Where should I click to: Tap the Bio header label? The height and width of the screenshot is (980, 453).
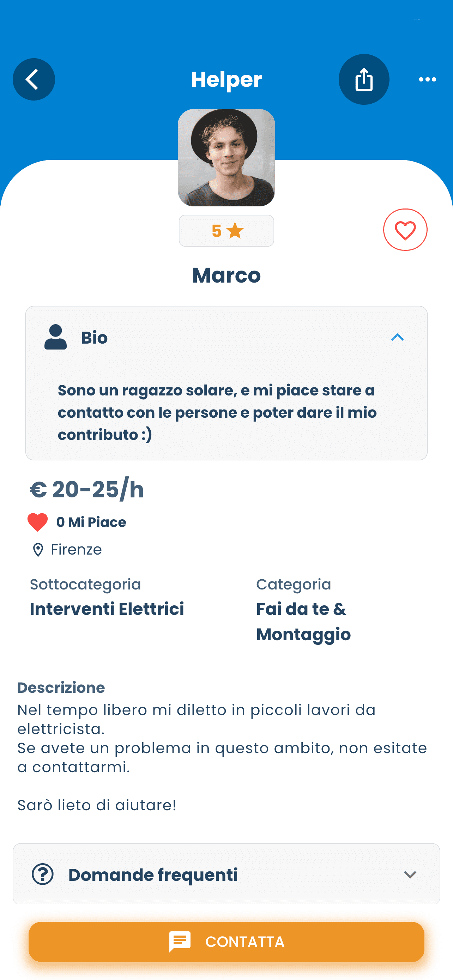pyautogui.click(x=94, y=338)
